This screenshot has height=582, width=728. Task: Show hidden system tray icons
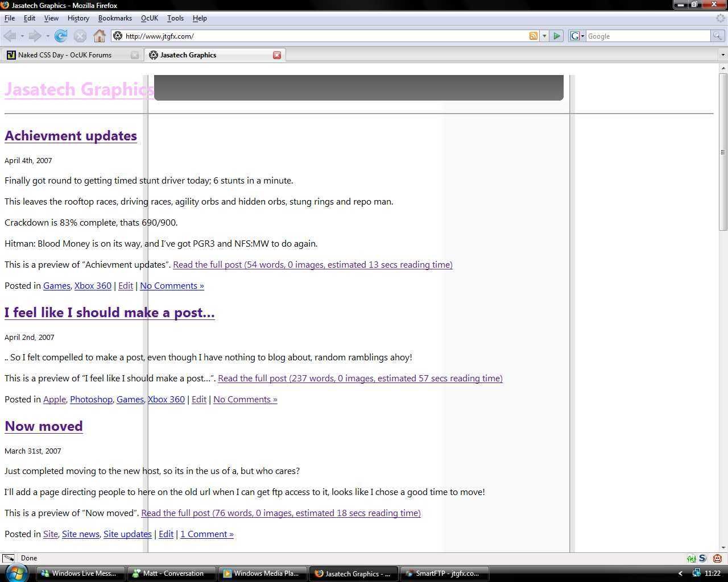tap(680, 573)
